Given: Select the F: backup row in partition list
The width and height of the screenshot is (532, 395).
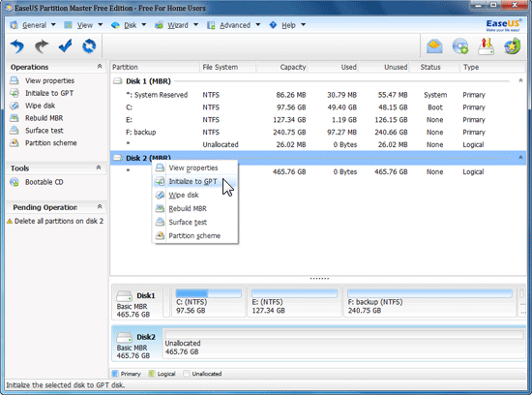Looking at the screenshot, I should coord(318,132).
